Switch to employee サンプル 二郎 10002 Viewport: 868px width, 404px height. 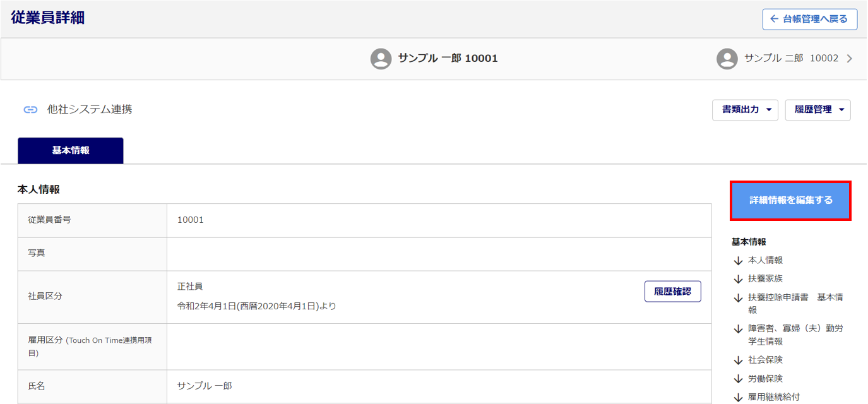click(785, 59)
